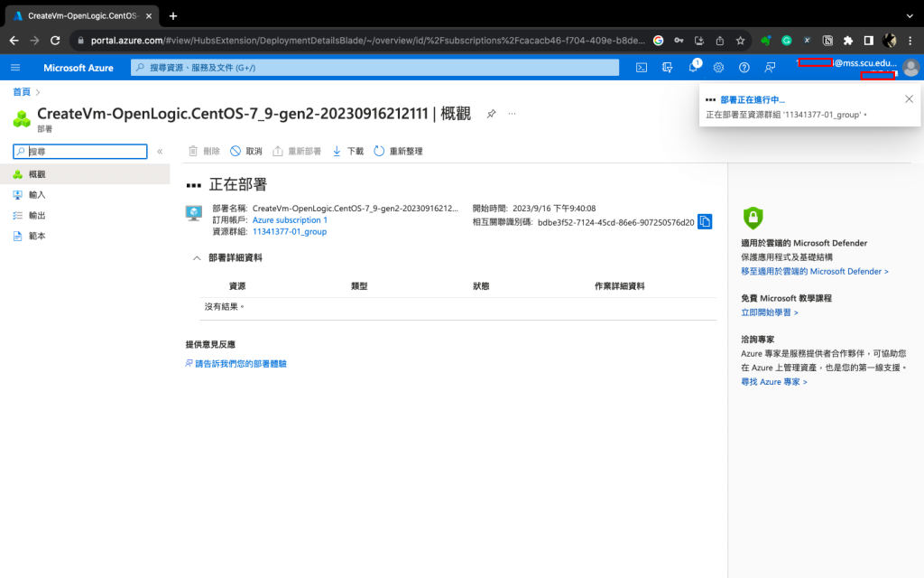The image size is (924, 578).
Task: Open the directories and subscriptions filter icon
Action: click(x=667, y=68)
